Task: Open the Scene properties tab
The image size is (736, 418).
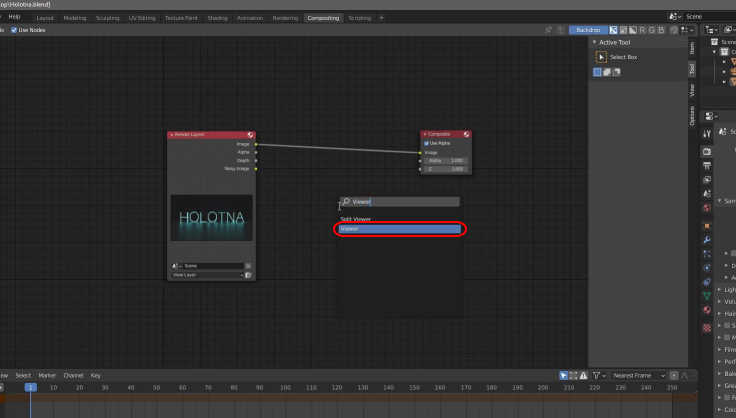Action: click(707, 193)
